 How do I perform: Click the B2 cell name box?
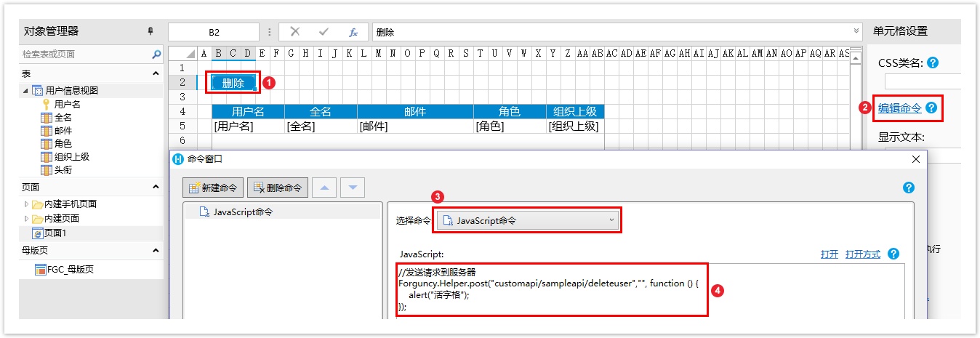coord(214,32)
